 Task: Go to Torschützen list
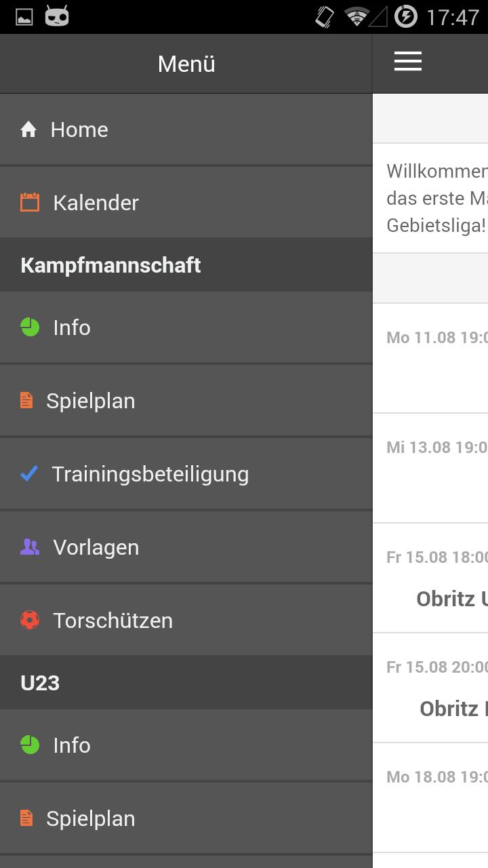(x=113, y=620)
